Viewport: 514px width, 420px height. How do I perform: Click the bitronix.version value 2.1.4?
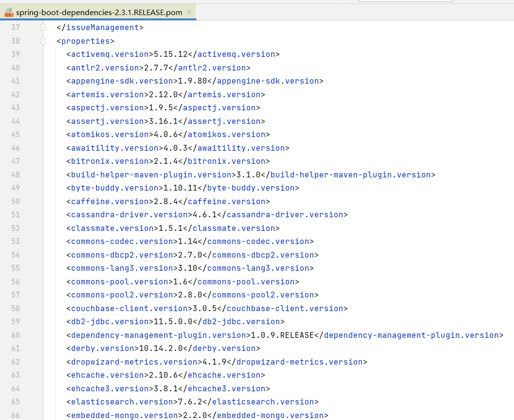pyautogui.click(x=166, y=161)
